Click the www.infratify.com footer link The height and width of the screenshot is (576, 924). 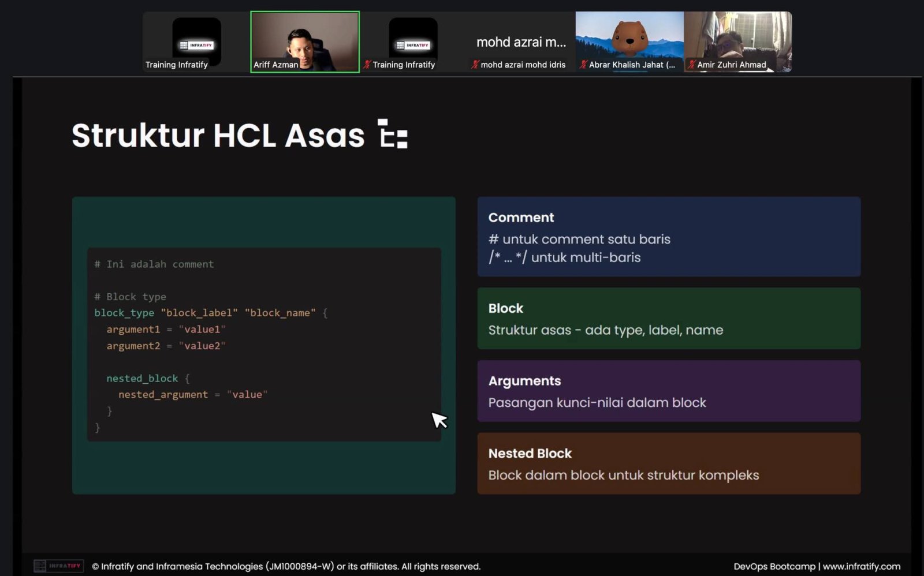click(x=862, y=566)
